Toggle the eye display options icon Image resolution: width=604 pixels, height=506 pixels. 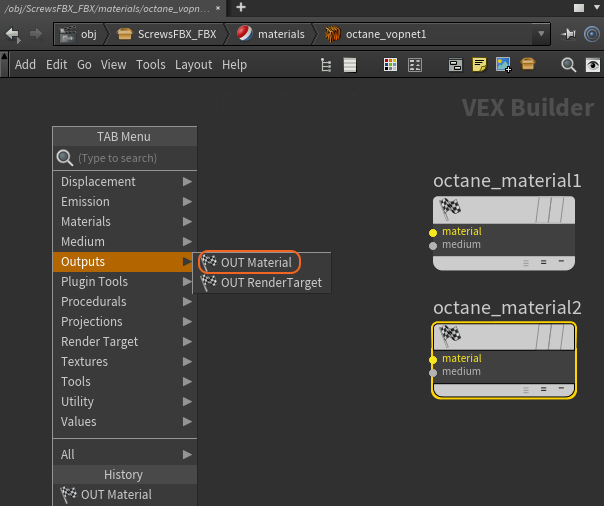pyautogui.click(x=592, y=65)
